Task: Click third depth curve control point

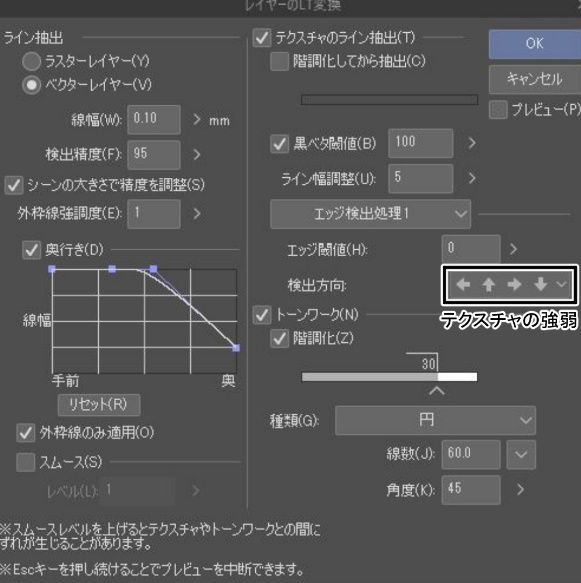Action: tap(153, 269)
